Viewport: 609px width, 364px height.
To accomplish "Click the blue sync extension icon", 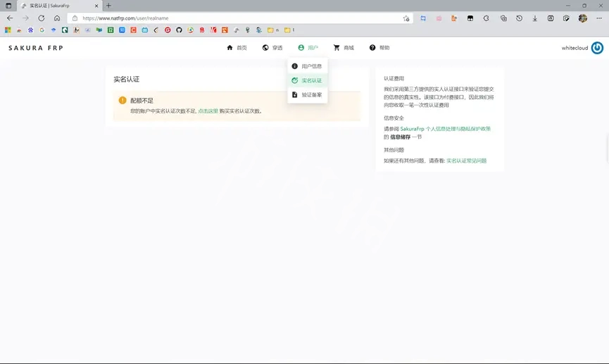I will (423, 18).
